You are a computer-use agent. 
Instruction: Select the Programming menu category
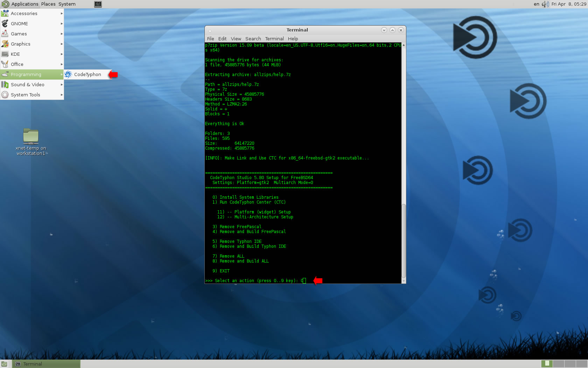pyautogui.click(x=32, y=74)
